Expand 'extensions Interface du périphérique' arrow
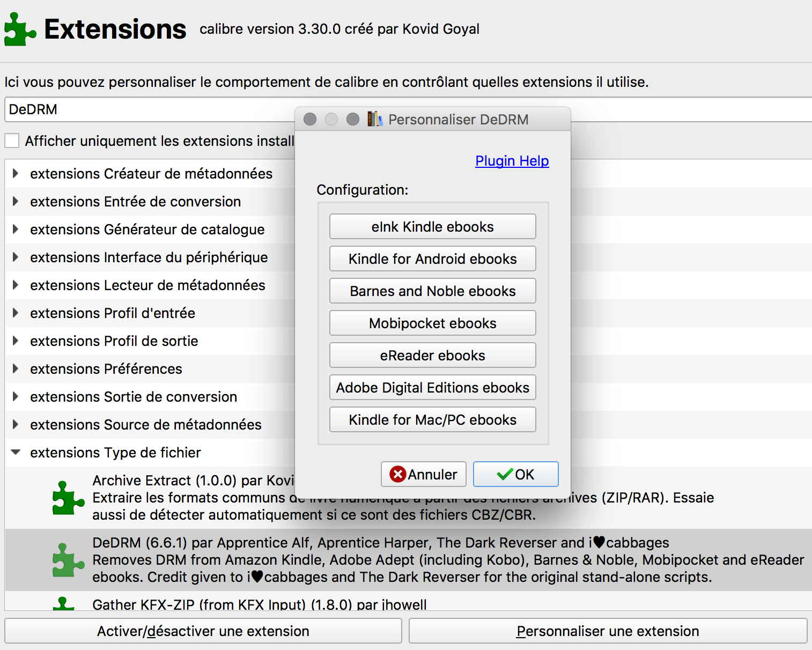Screen dimensions: 812x650 pos(16,257)
